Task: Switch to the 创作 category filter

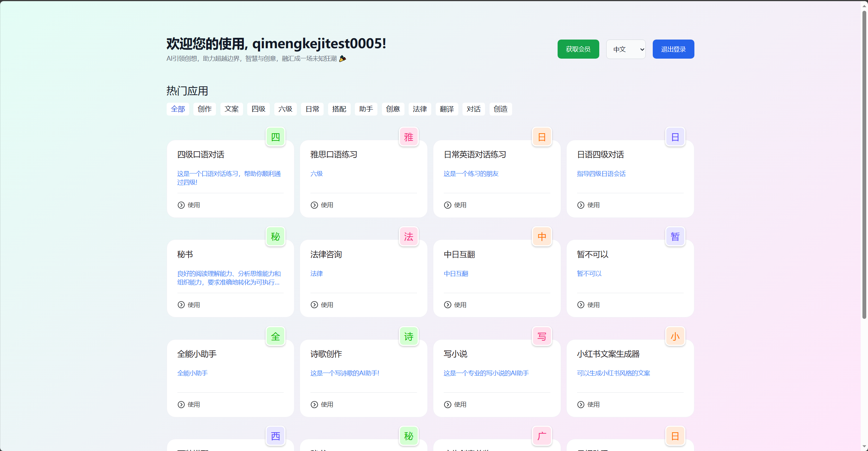Action: coord(205,109)
